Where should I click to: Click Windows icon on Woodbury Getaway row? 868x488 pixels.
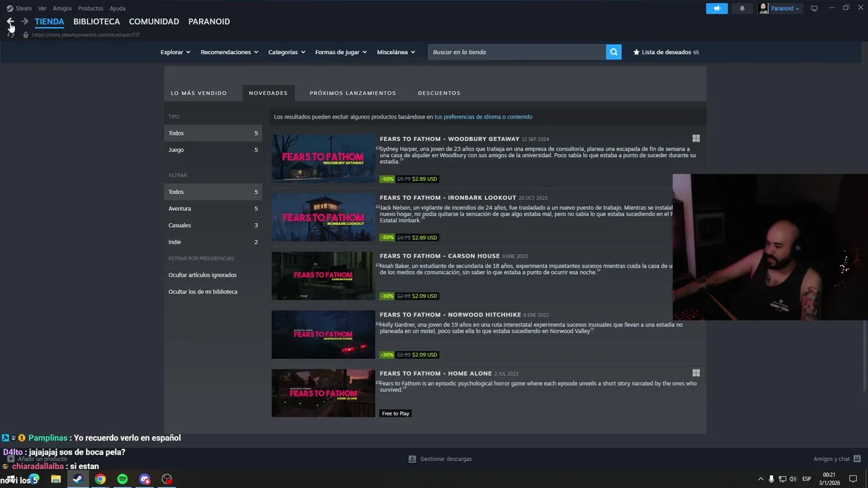pyautogui.click(x=696, y=138)
